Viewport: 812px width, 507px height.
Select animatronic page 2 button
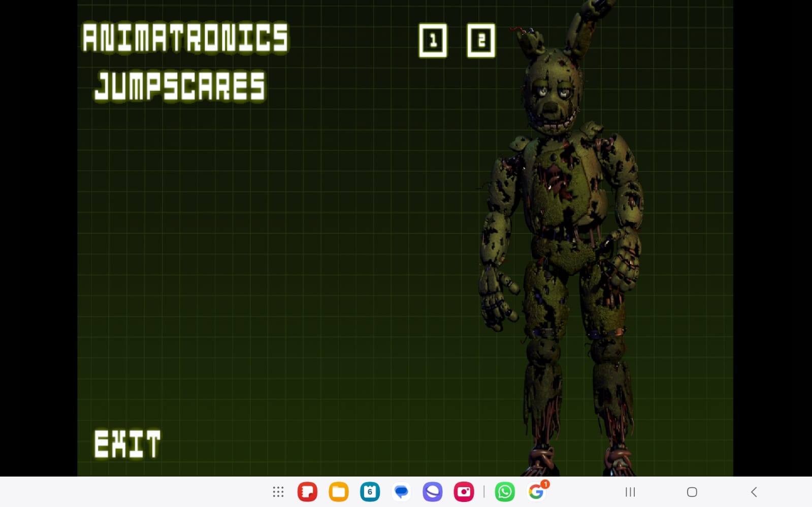[481, 41]
